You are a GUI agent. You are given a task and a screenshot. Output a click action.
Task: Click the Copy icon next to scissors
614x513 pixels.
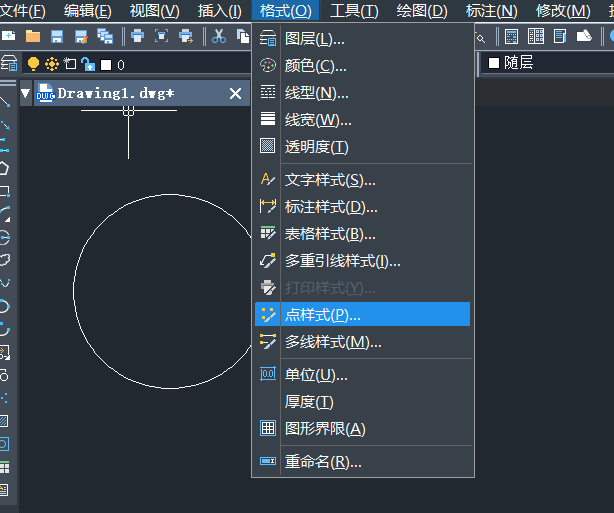243,36
